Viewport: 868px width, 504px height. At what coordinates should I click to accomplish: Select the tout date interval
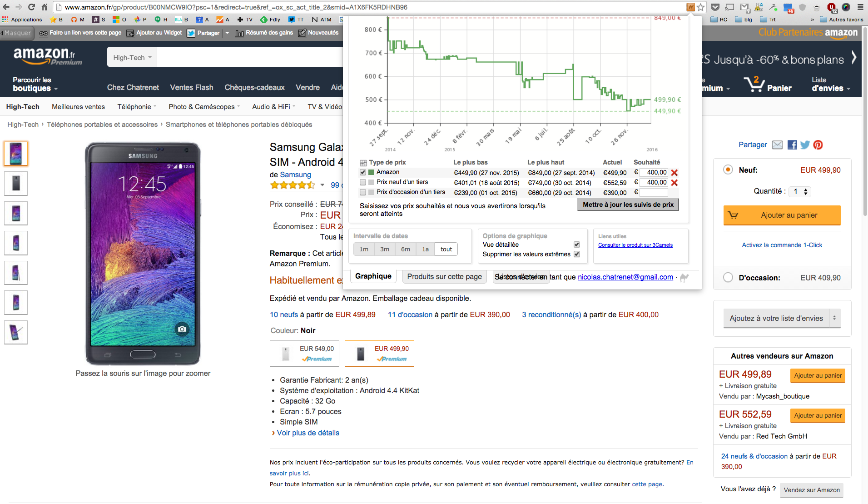[x=446, y=249]
